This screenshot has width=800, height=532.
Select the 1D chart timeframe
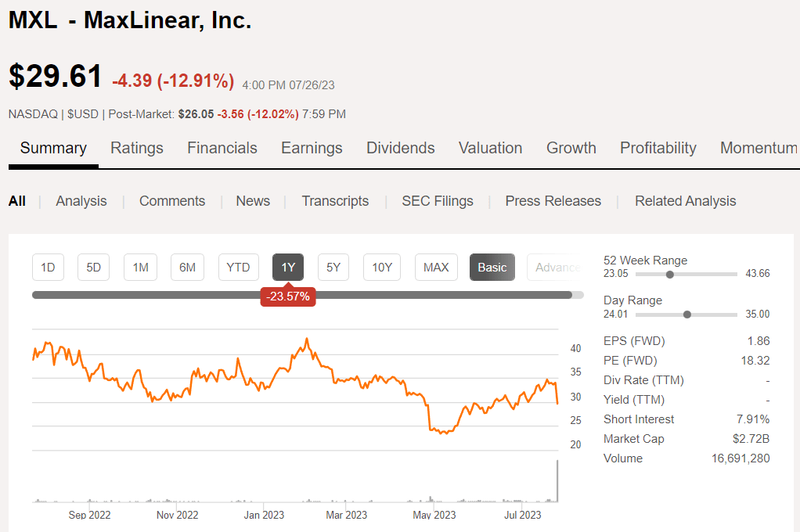48,267
